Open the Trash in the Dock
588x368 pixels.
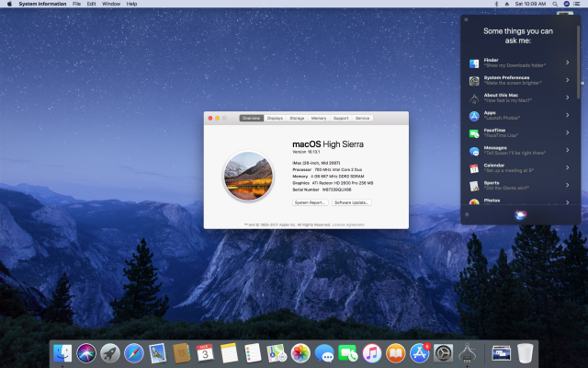click(525, 353)
